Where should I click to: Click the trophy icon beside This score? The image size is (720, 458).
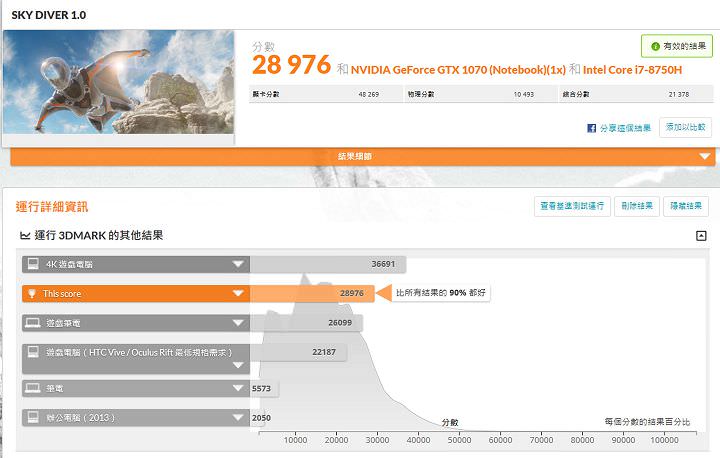(x=32, y=293)
